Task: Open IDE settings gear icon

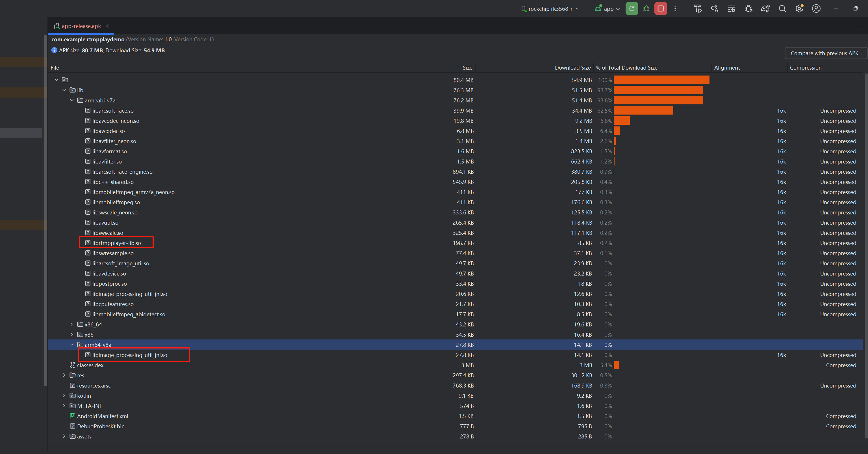Action: click(x=799, y=9)
